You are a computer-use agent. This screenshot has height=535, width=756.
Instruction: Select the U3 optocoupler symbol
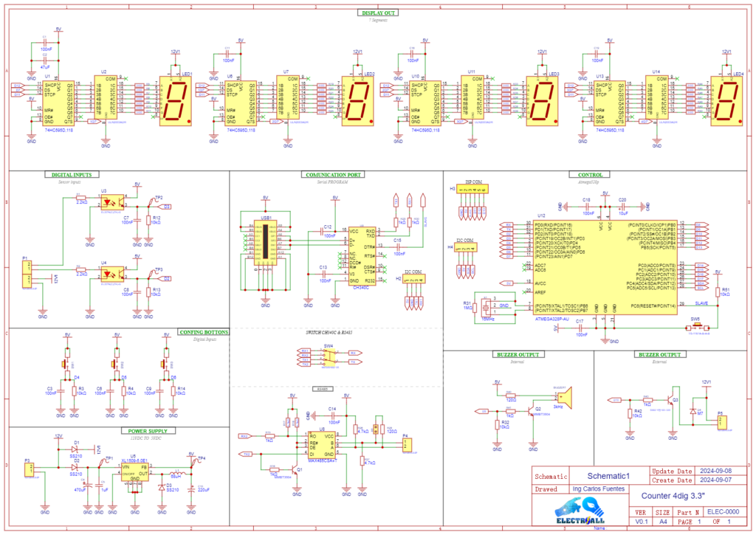pyautogui.click(x=115, y=201)
